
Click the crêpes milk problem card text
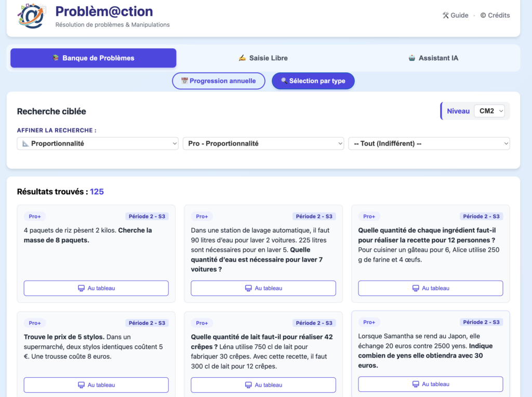pos(263,351)
